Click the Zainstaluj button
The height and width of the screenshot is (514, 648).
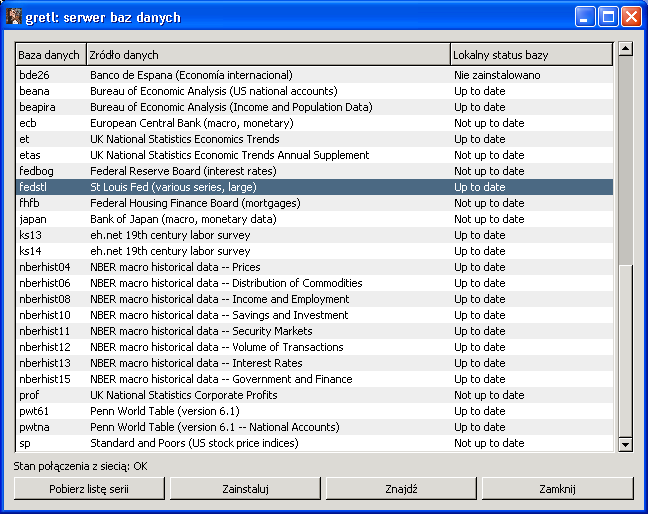pos(245,489)
